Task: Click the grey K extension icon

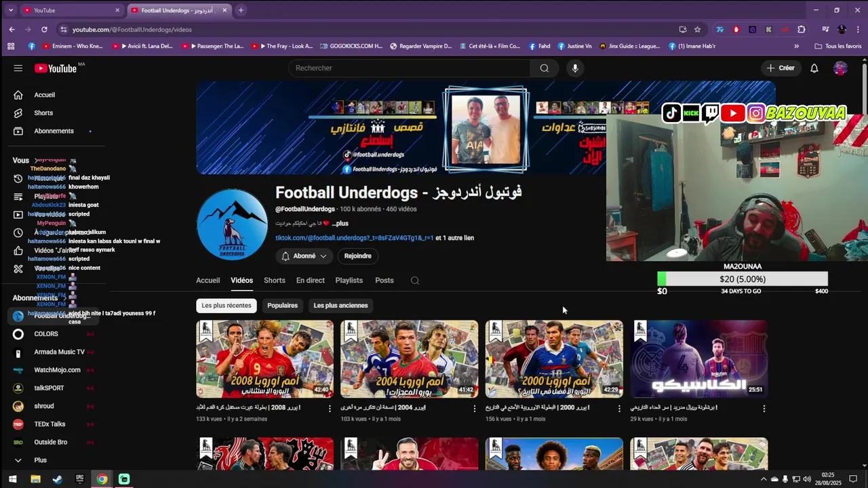Action: [768, 29]
